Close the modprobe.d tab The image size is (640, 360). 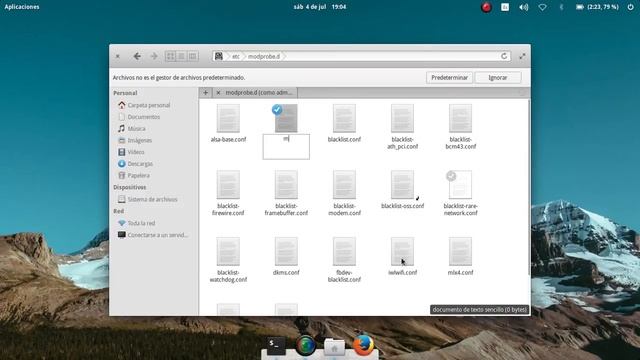pos(218,93)
